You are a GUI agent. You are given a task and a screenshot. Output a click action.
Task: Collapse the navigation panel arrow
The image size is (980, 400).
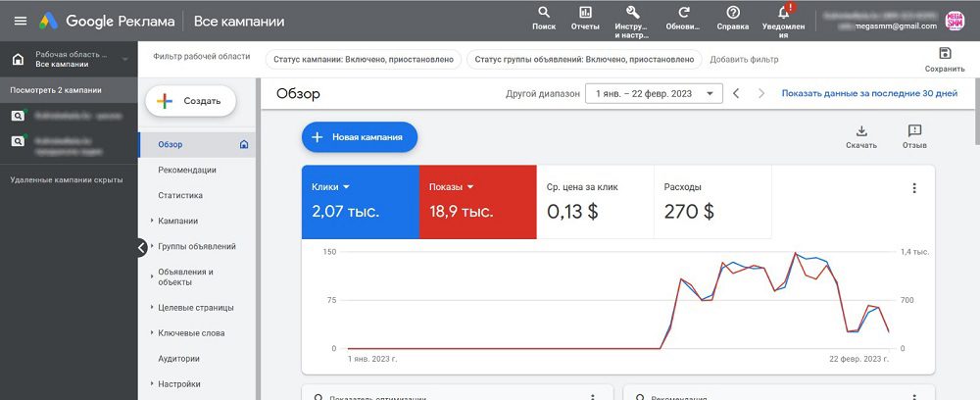point(142,247)
